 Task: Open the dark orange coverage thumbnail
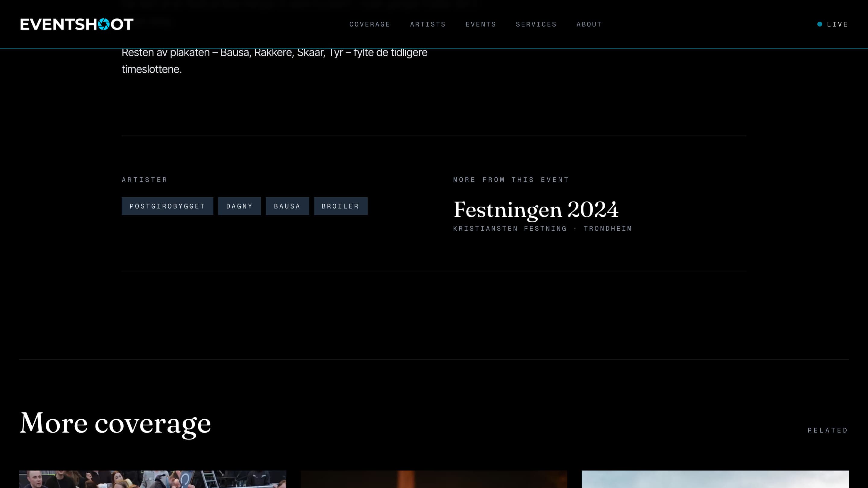[x=434, y=479]
